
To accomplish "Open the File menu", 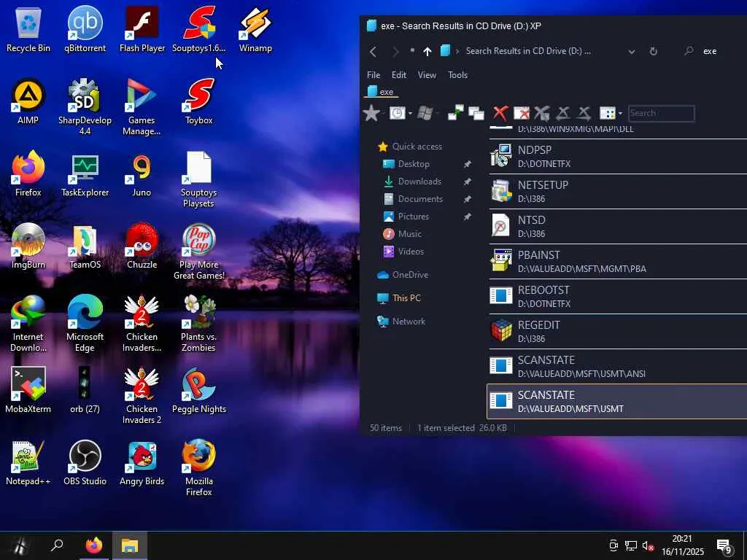I will click(x=373, y=75).
